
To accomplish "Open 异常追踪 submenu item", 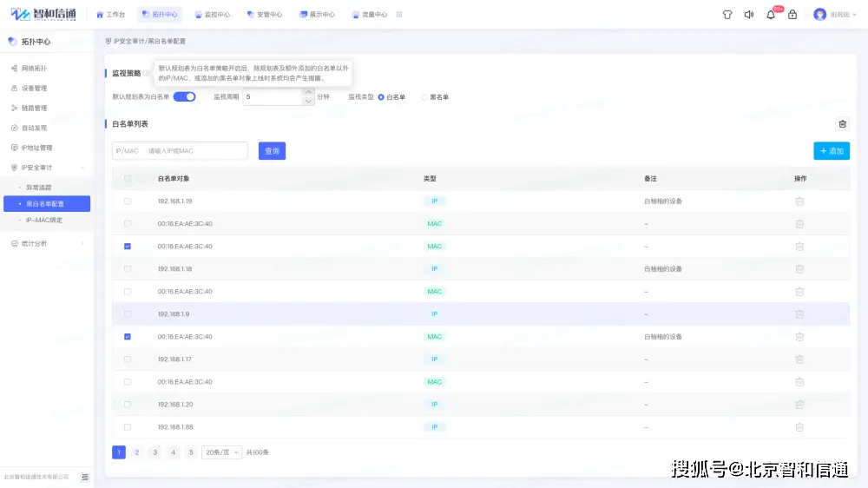I will click(39, 188).
